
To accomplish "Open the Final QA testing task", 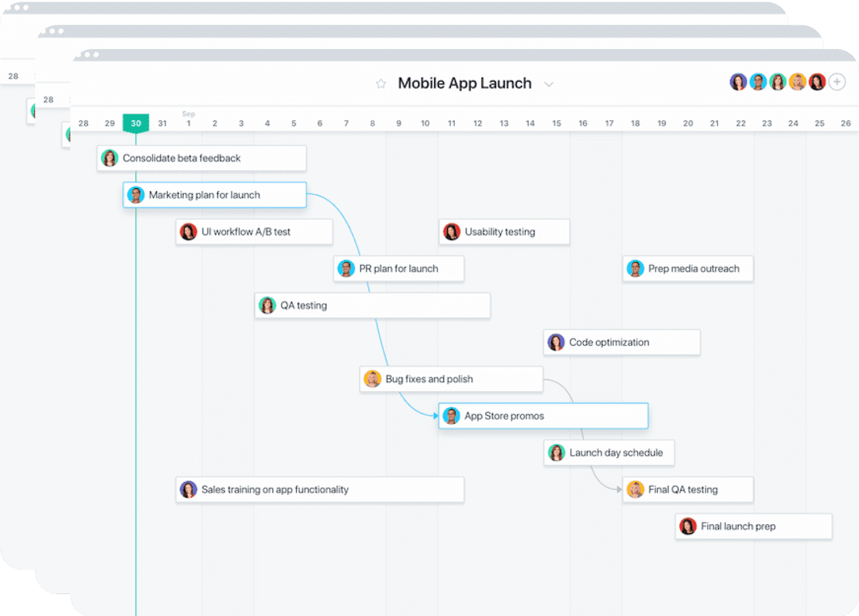I will [x=687, y=489].
